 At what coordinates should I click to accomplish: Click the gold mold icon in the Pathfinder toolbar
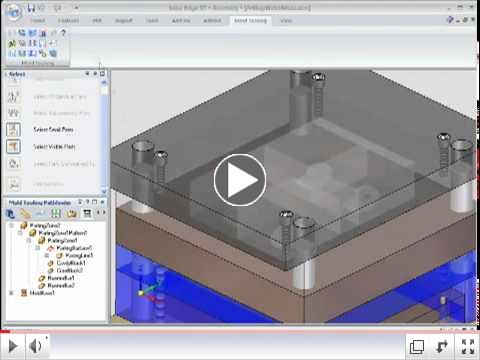(x=71, y=213)
